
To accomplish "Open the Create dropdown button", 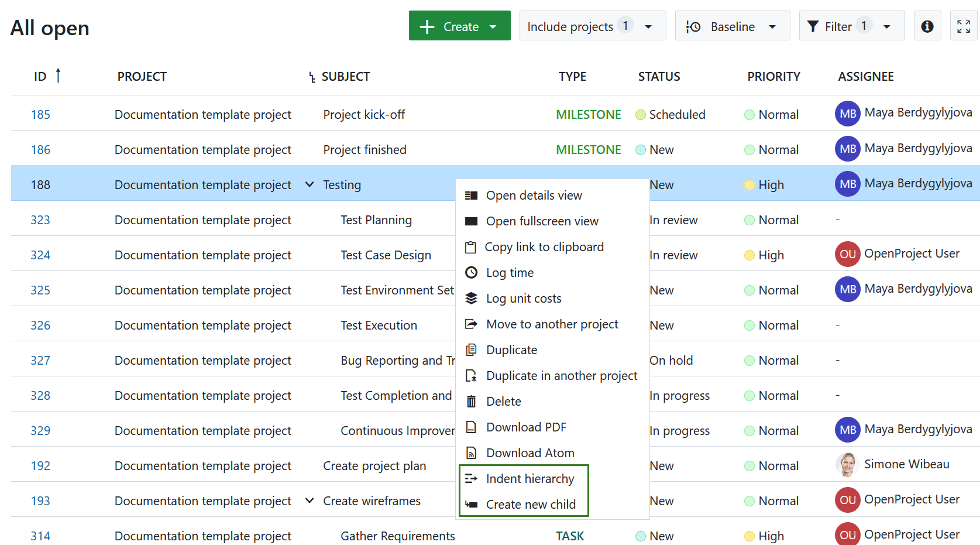I will [459, 26].
